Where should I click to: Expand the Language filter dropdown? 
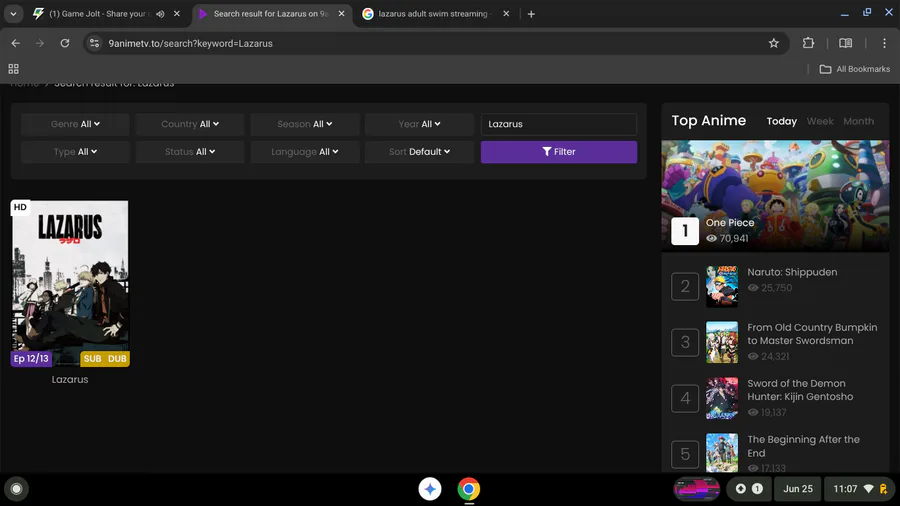click(x=305, y=151)
